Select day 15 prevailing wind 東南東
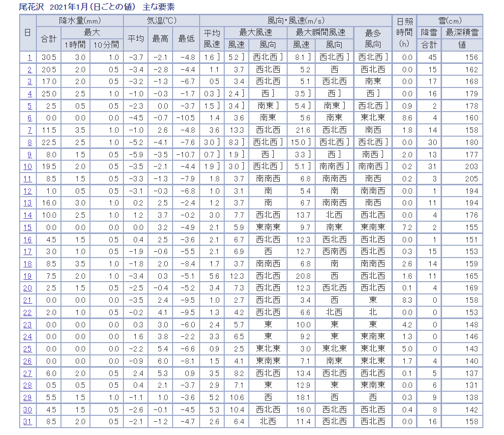This screenshot has height=435, width=504. pos(373,228)
